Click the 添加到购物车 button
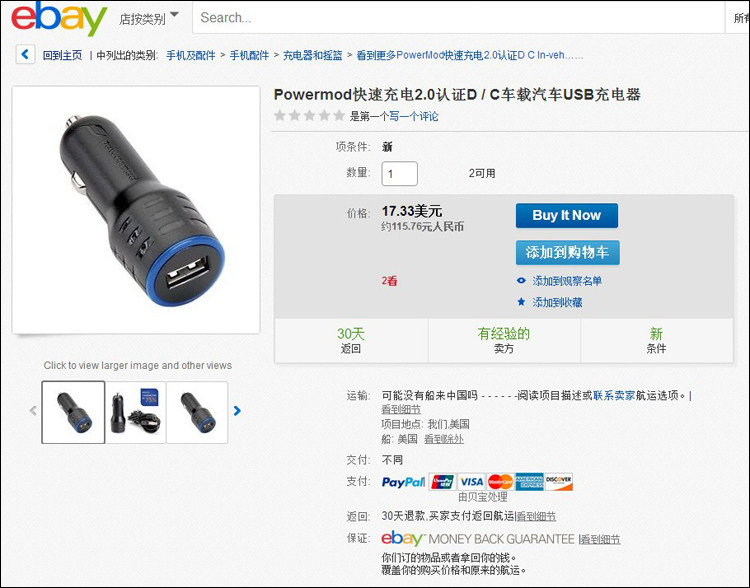The image size is (750, 588). (x=568, y=252)
